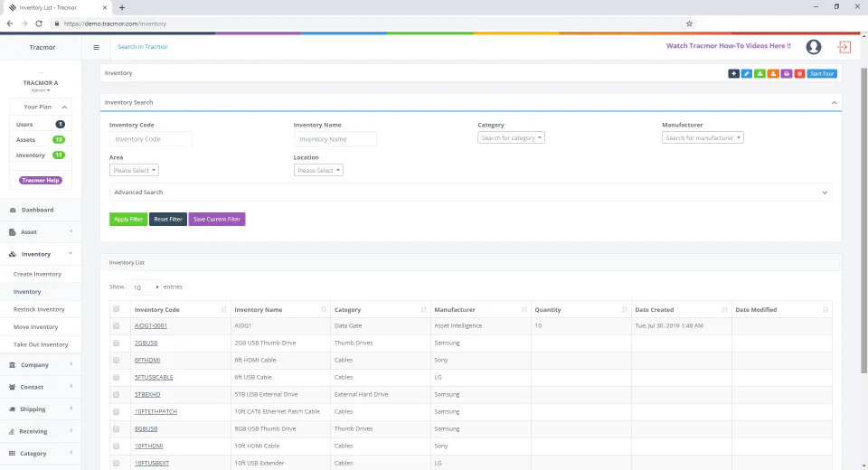Screen dimensions: 868x470
Task: Focus the Inventory Code input field
Action: click(151, 139)
